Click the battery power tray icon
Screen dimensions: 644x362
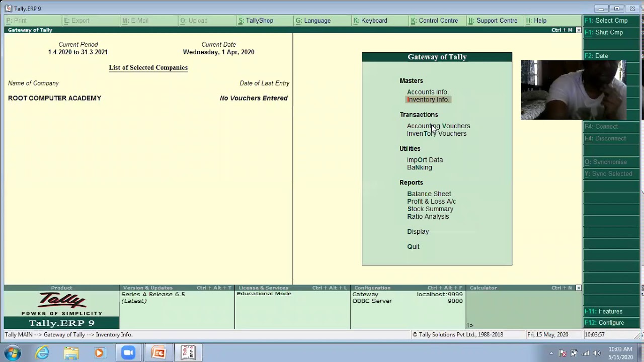574,353
